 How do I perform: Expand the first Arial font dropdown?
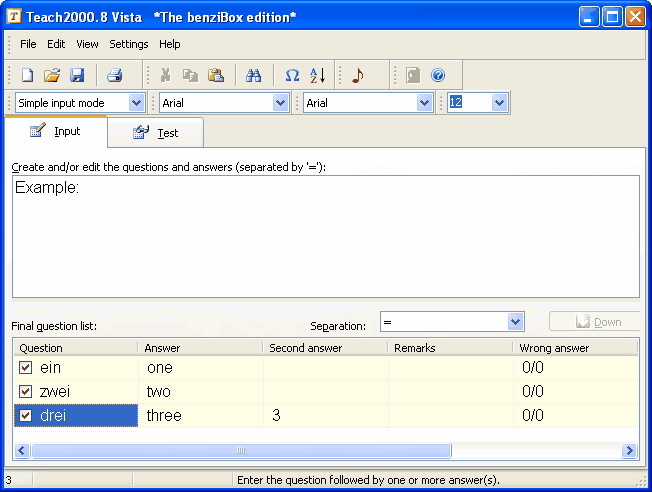click(281, 102)
